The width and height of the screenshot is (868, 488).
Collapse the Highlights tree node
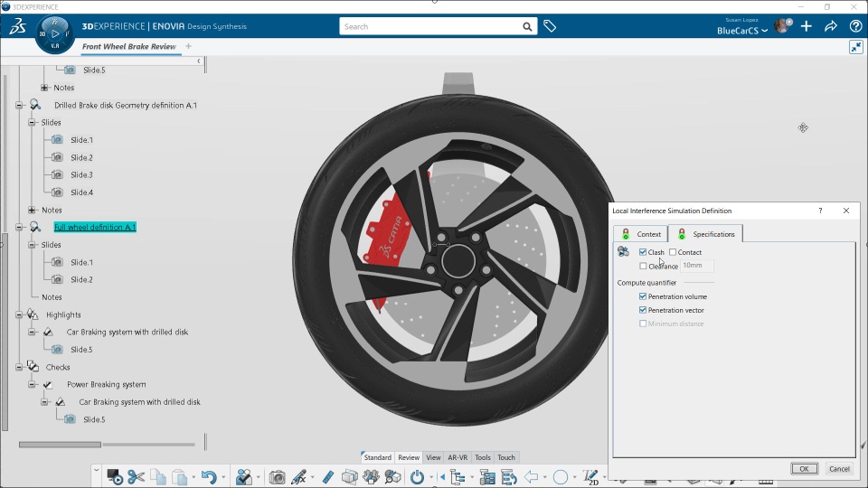[19, 314]
